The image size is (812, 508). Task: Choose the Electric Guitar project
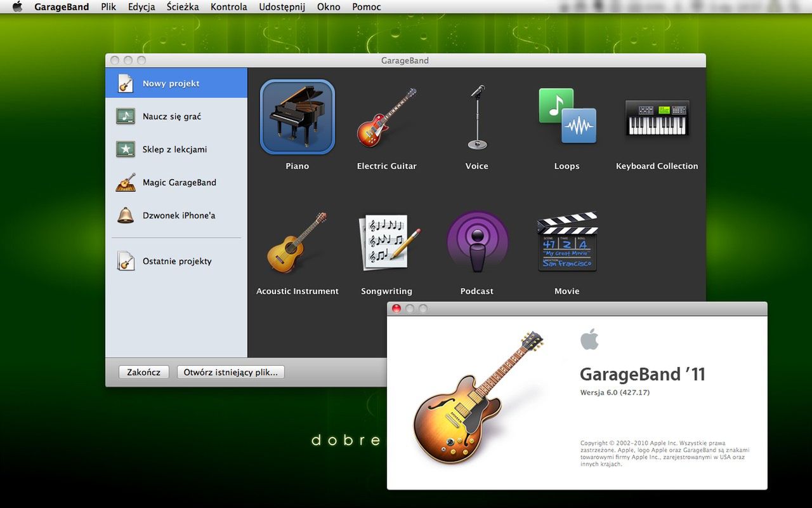tap(387, 117)
